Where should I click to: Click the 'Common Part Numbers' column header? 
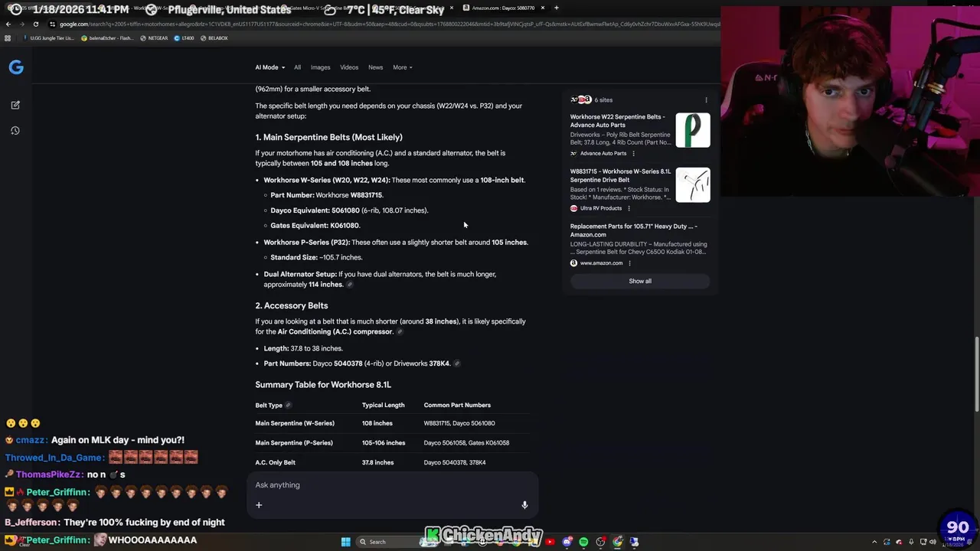[457, 405]
